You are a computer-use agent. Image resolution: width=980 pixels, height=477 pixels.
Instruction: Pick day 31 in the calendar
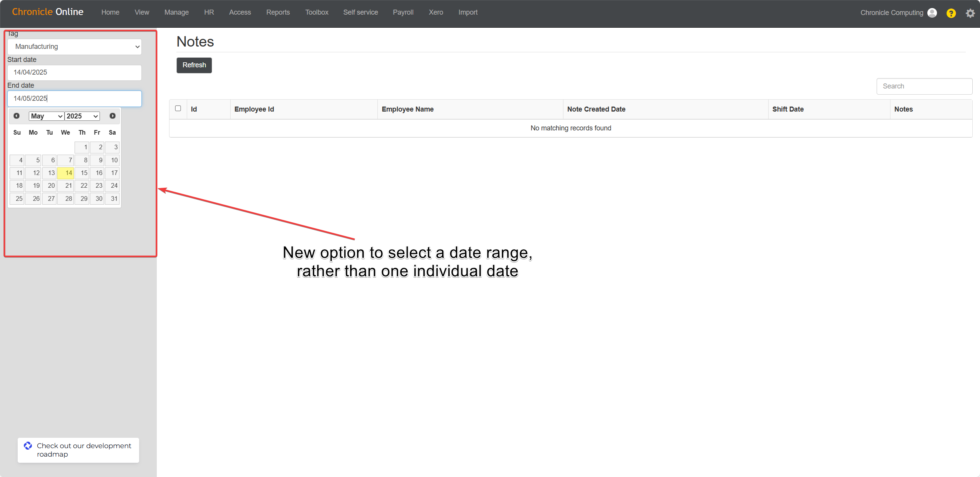113,198
